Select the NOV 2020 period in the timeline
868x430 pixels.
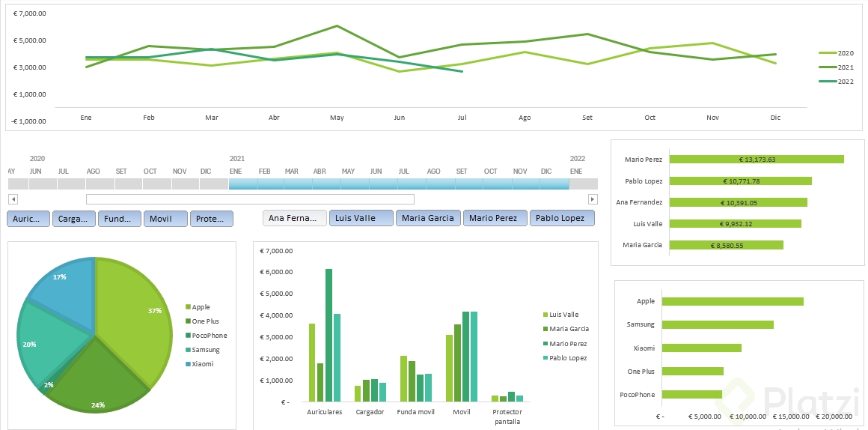click(x=186, y=184)
